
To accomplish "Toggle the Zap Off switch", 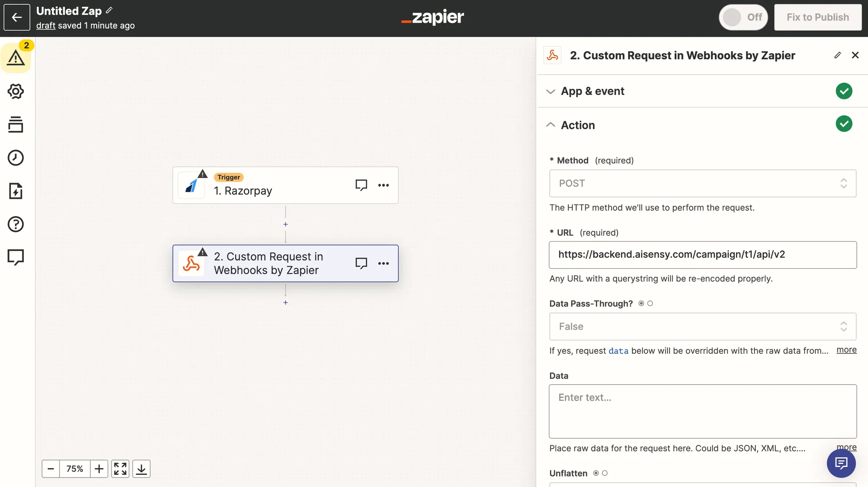I will click(x=743, y=17).
